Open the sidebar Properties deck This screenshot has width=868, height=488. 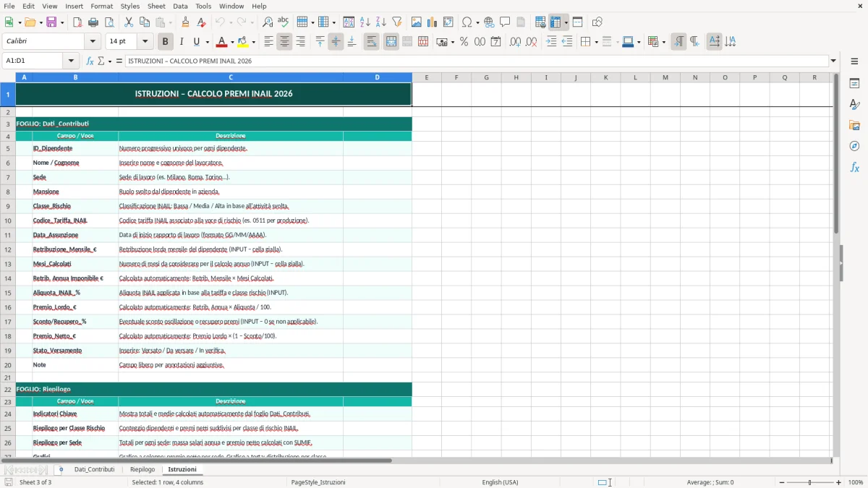(x=854, y=83)
